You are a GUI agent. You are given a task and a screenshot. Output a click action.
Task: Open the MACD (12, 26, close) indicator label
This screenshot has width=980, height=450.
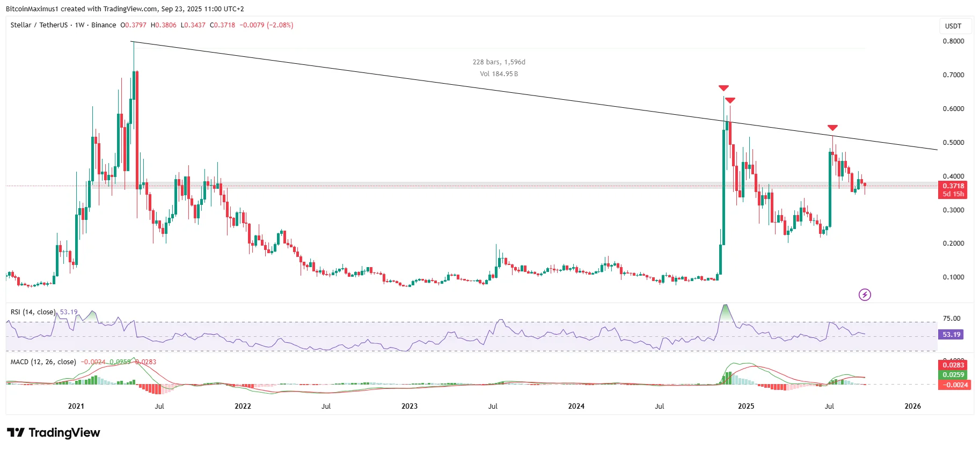pyautogui.click(x=43, y=362)
